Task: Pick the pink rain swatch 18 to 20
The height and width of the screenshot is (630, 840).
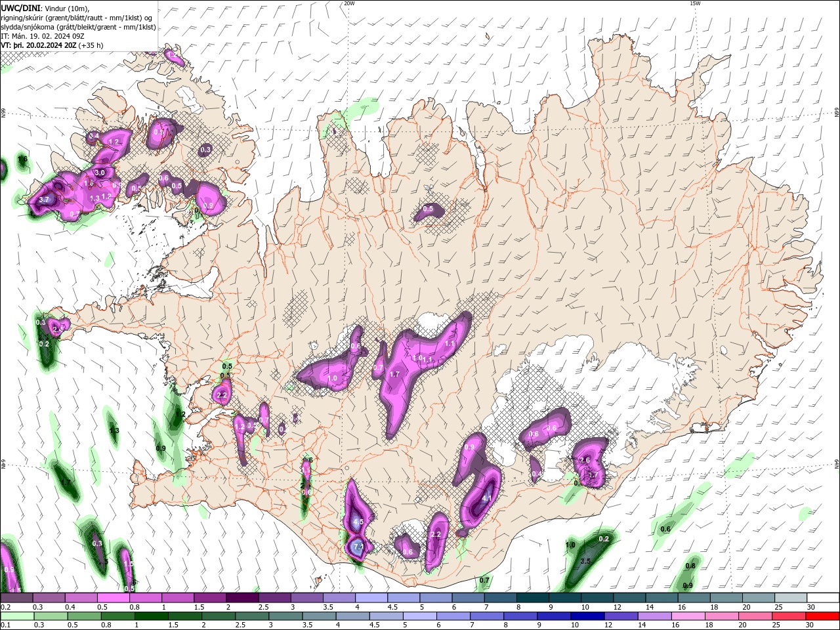Action: click(x=721, y=616)
